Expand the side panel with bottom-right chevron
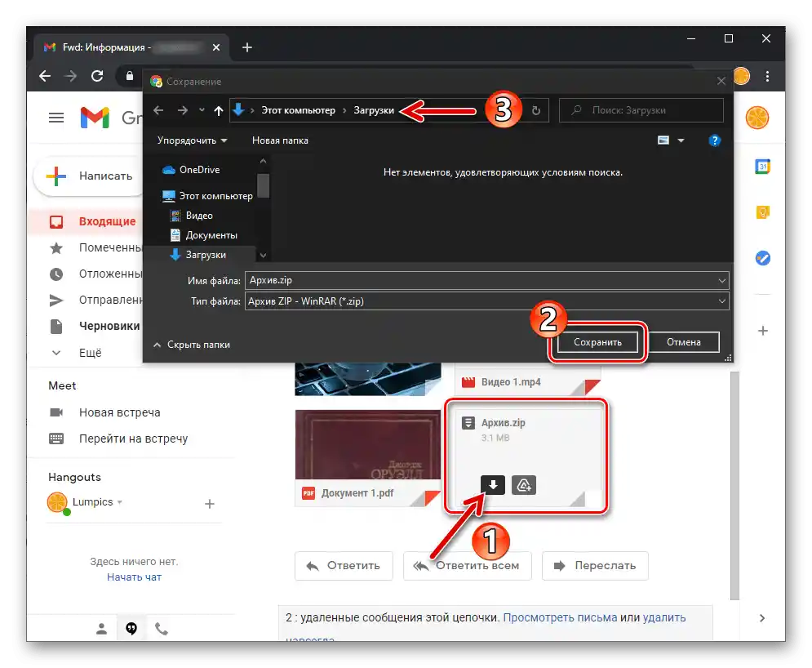The width and height of the screenshot is (812, 668). pyautogui.click(x=761, y=617)
